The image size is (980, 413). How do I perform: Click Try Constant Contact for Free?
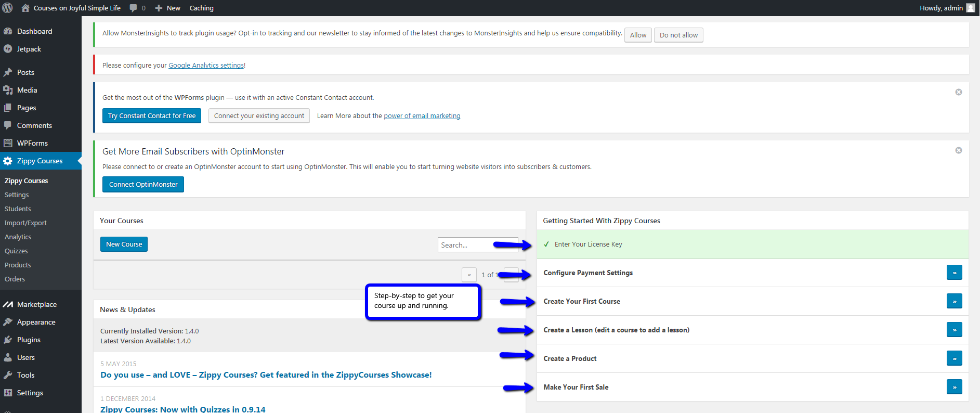pyautogui.click(x=152, y=115)
